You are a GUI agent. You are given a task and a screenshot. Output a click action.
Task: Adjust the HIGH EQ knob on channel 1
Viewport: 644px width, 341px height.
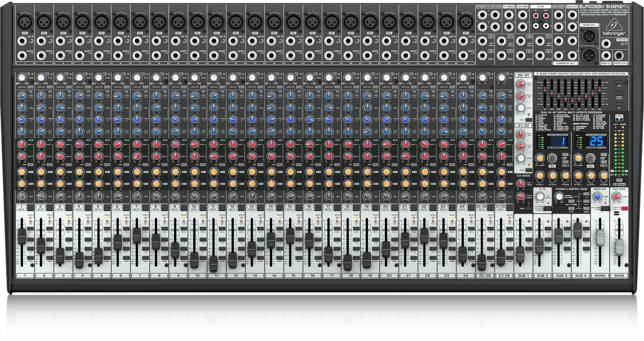tap(22, 96)
